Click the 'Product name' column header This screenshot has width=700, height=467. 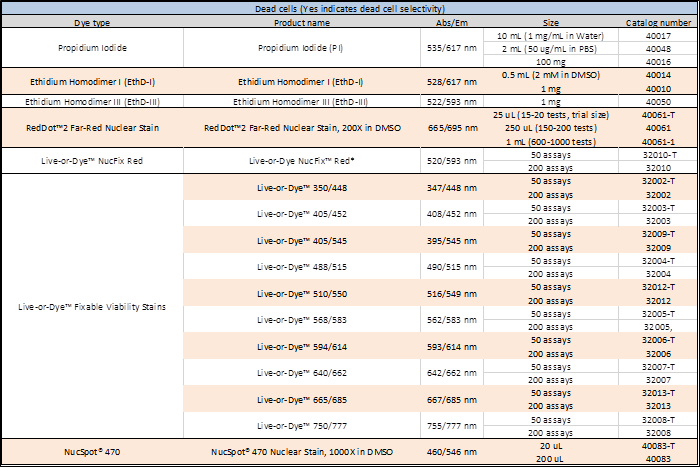302,22
